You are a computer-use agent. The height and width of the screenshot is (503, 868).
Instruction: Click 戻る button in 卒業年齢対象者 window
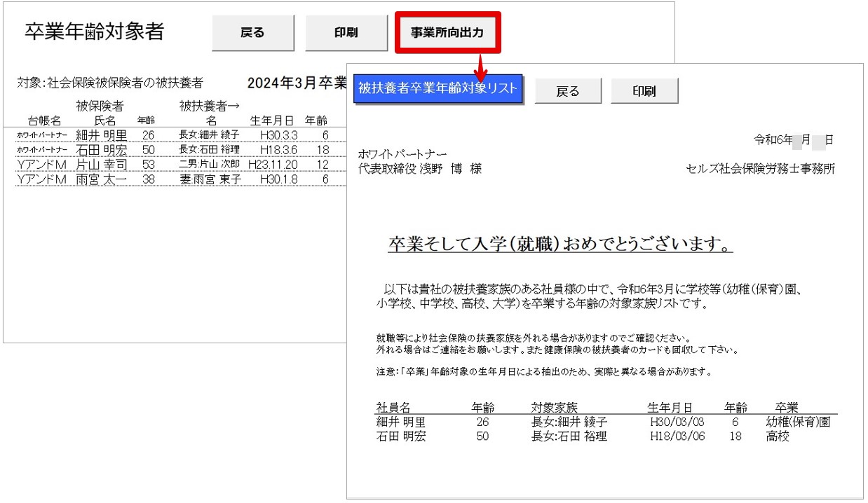click(252, 33)
